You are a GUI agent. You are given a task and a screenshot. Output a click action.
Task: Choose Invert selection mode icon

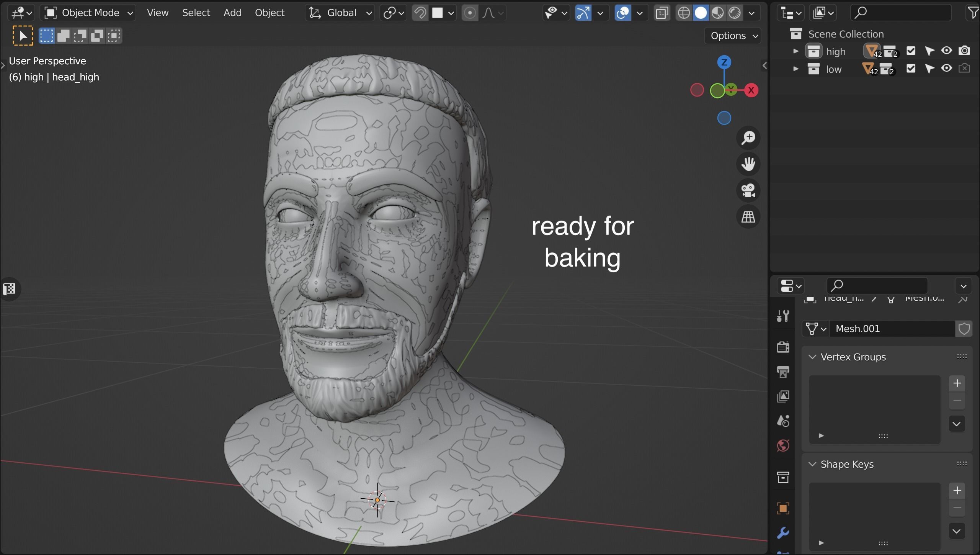point(97,36)
